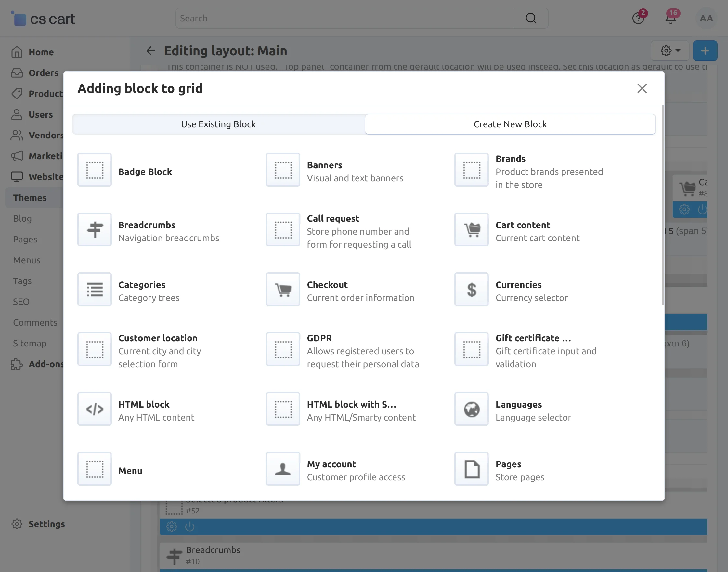
Task: Click the GDPR block title
Action: click(319, 338)
